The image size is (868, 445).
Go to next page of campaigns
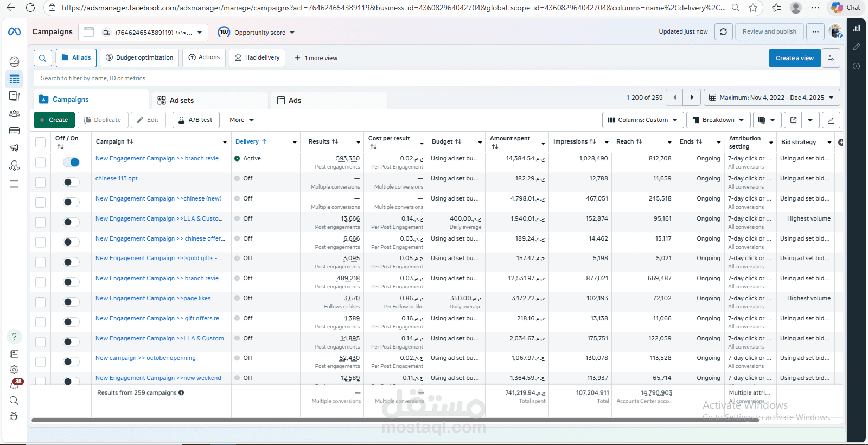(x=692, y=98)
